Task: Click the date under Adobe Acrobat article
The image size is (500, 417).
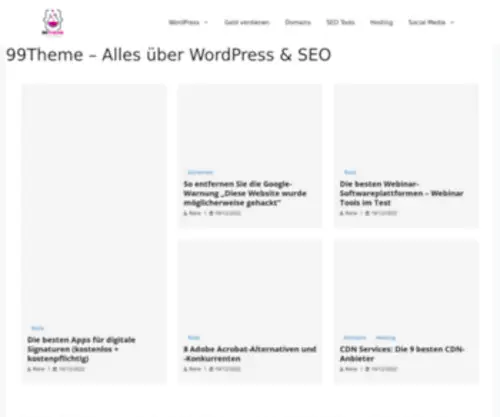Action: (x=228, y=369)
